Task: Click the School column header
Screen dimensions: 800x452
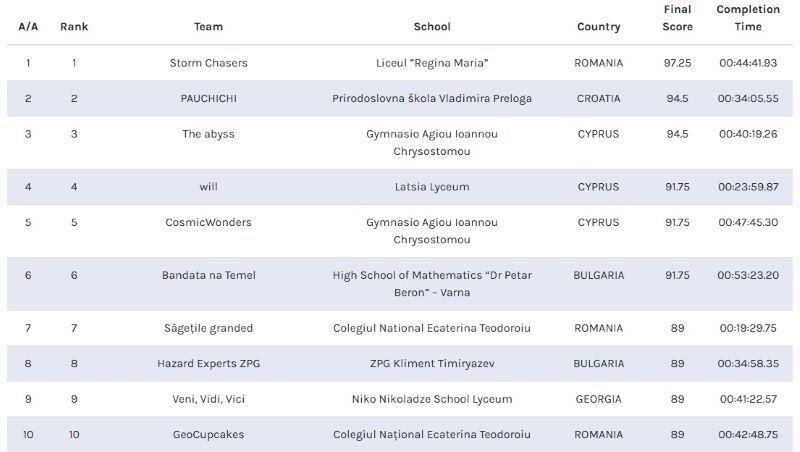Action: tap(432, 27)
